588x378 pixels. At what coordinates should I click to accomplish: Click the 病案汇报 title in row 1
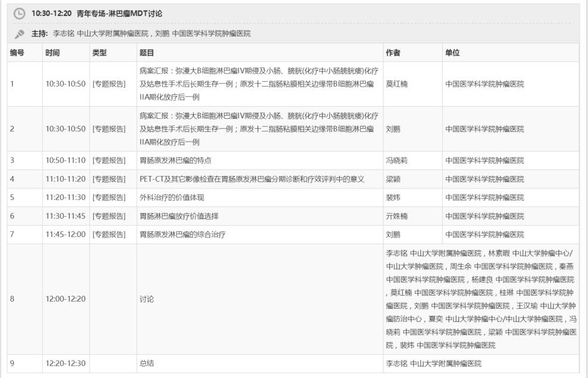tap(259, 84)
